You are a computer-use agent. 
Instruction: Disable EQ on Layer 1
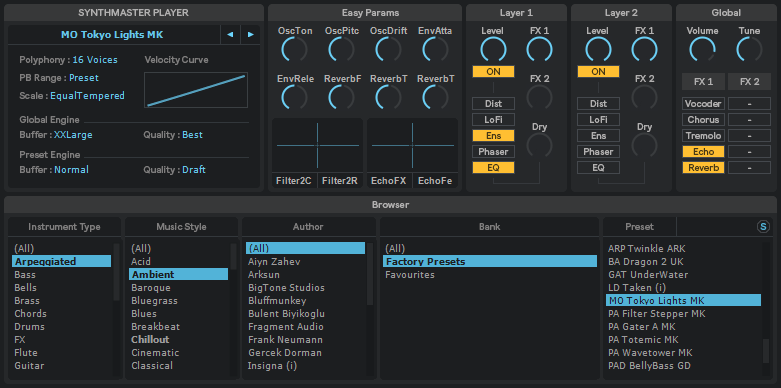[493, 167]
